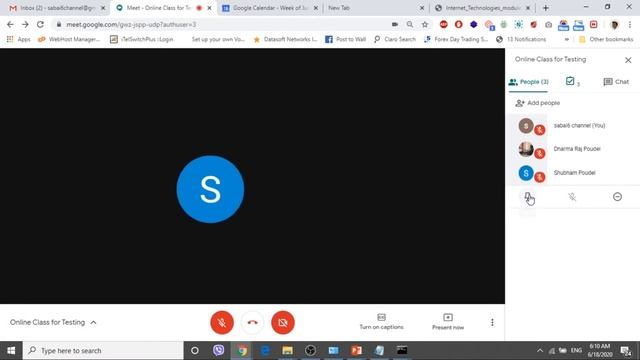Open PowerPoint from taskbar

click(x=356, y=351)
